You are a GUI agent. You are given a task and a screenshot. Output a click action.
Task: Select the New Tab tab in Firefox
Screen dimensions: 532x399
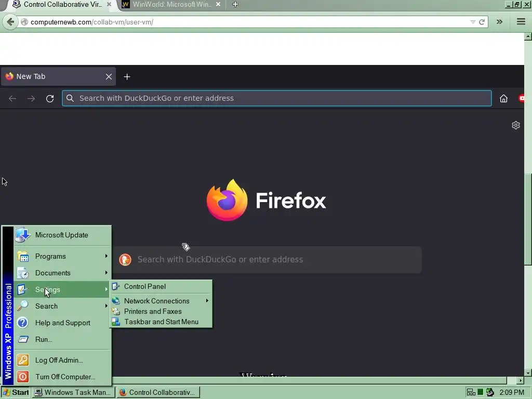pos(58,77)
